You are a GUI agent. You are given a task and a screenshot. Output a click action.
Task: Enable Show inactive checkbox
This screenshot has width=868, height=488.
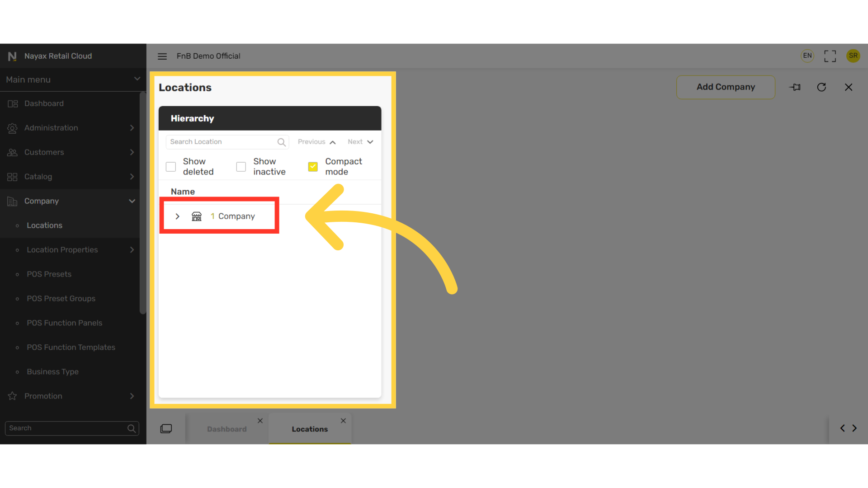point(241,167)
